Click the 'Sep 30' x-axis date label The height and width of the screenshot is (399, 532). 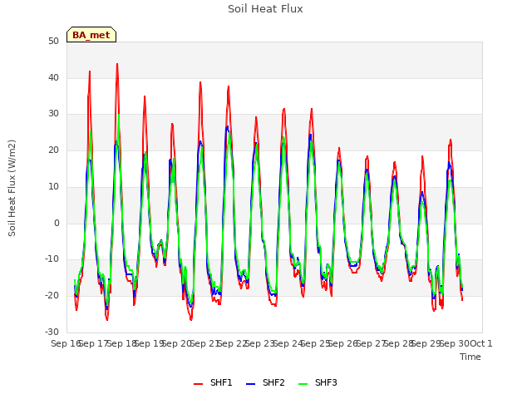tap(455, 343)
